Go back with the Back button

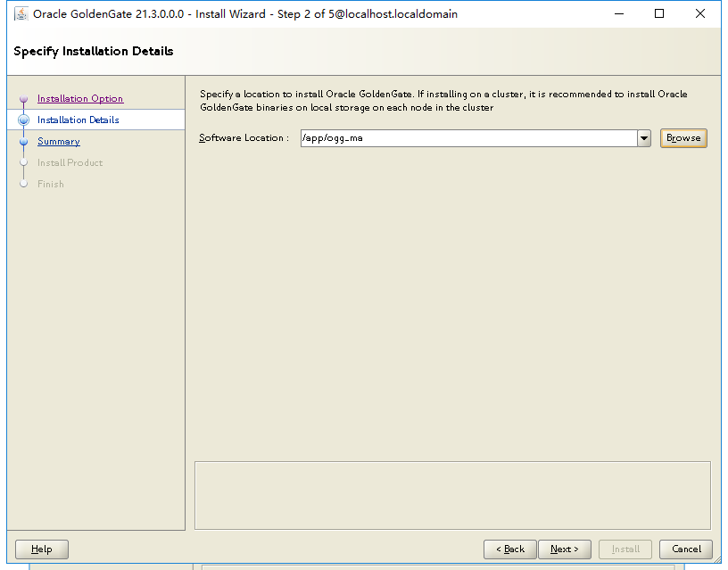(x=509, y=549)
